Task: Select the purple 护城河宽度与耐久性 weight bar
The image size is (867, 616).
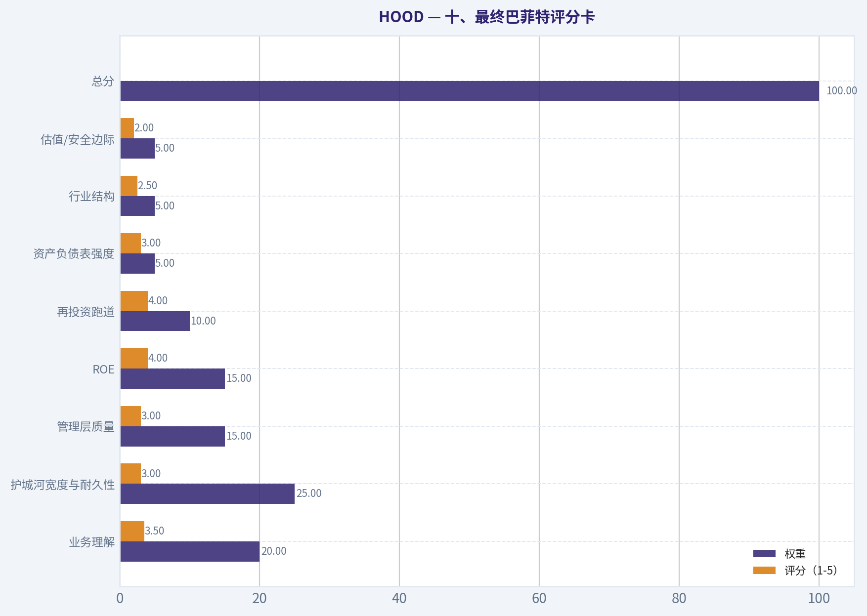Action: [208, 493]
